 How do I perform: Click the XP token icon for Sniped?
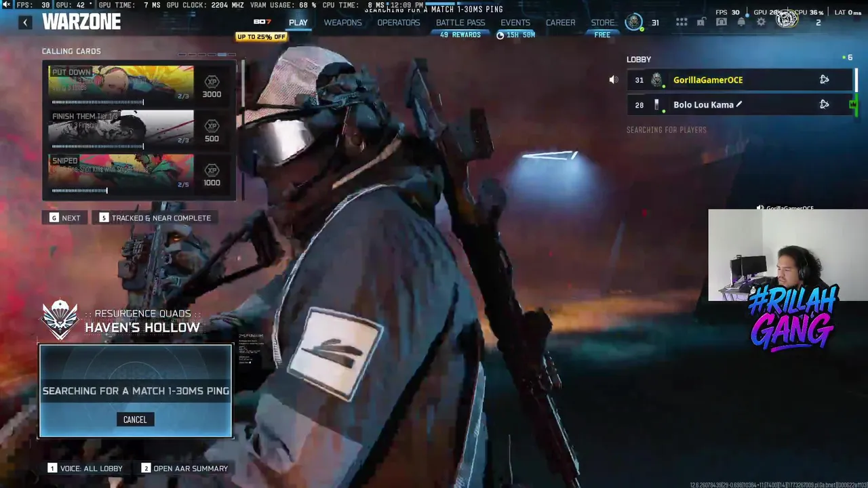point(212,169)
